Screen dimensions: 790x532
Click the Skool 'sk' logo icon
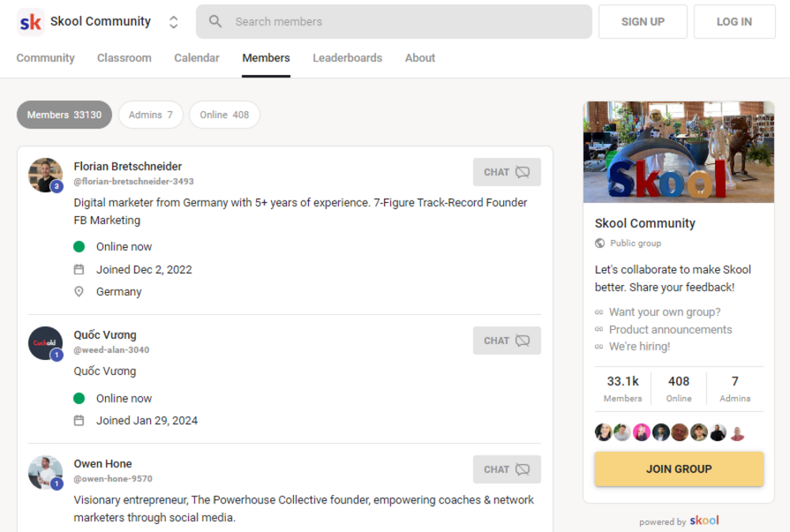point(30,21)
